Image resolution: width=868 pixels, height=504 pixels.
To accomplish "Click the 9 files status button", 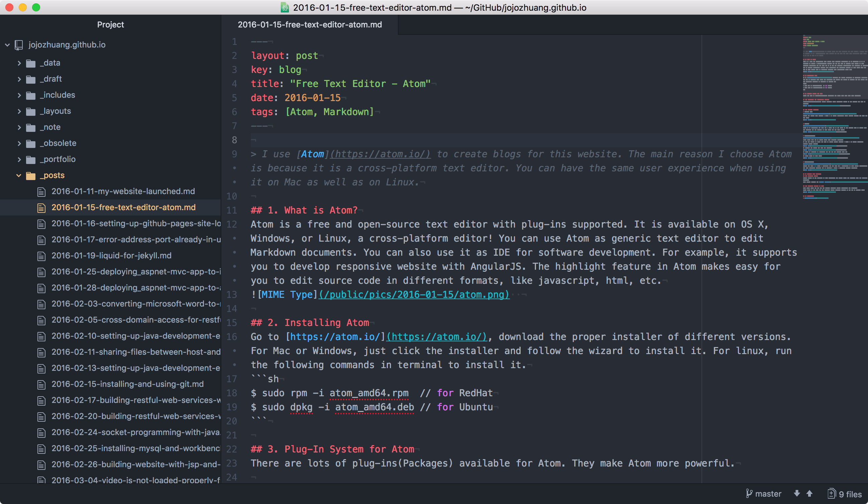I will tap(850, 494).
